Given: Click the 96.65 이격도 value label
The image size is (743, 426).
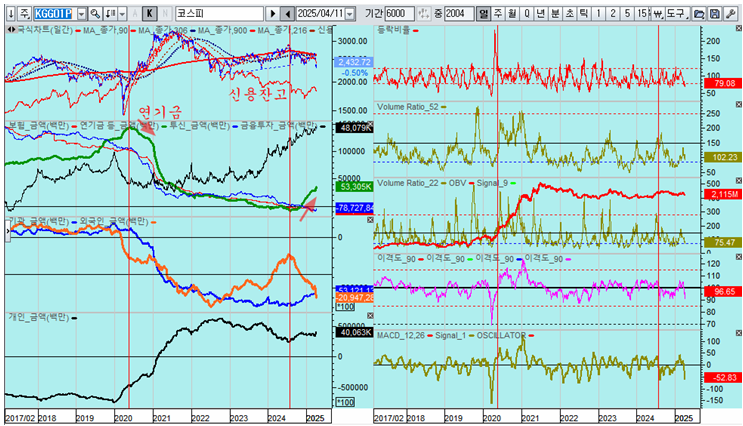Looking at the screenshot, I should 723,291.
